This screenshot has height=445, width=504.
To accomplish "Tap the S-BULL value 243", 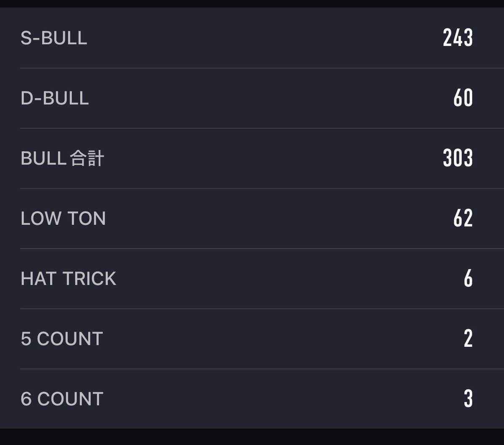I will 458,38.
